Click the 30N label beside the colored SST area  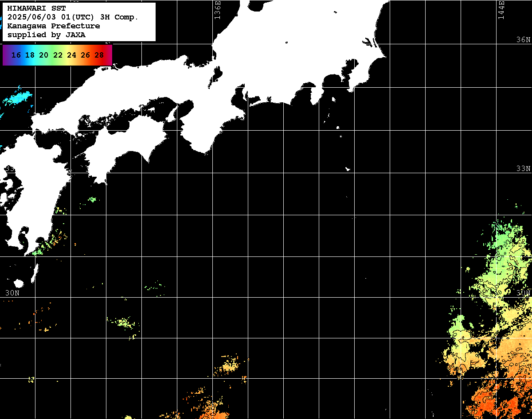(524, 293)
